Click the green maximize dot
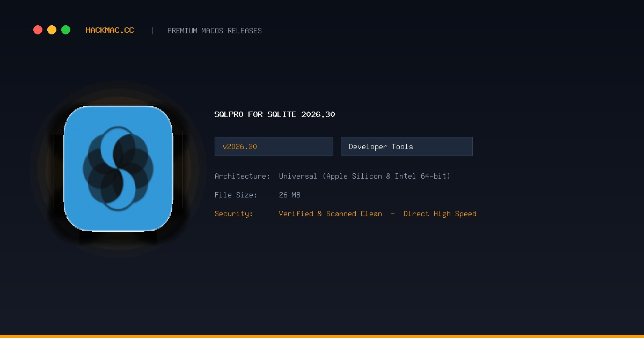 (65, 30)
